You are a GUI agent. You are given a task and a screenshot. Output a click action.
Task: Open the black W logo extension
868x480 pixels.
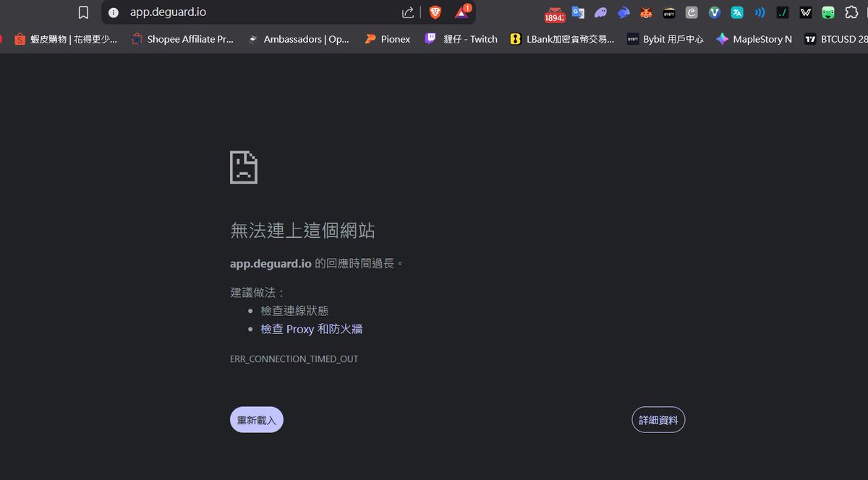point(806,12)
